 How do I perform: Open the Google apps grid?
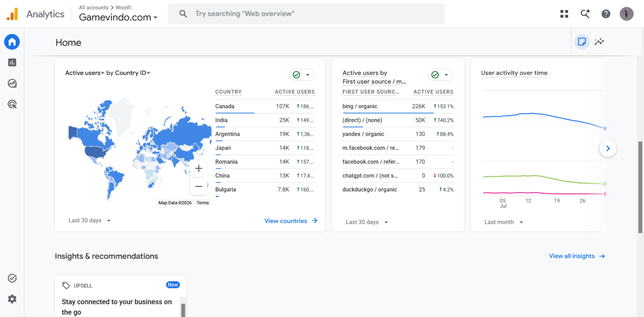[564, 14]
